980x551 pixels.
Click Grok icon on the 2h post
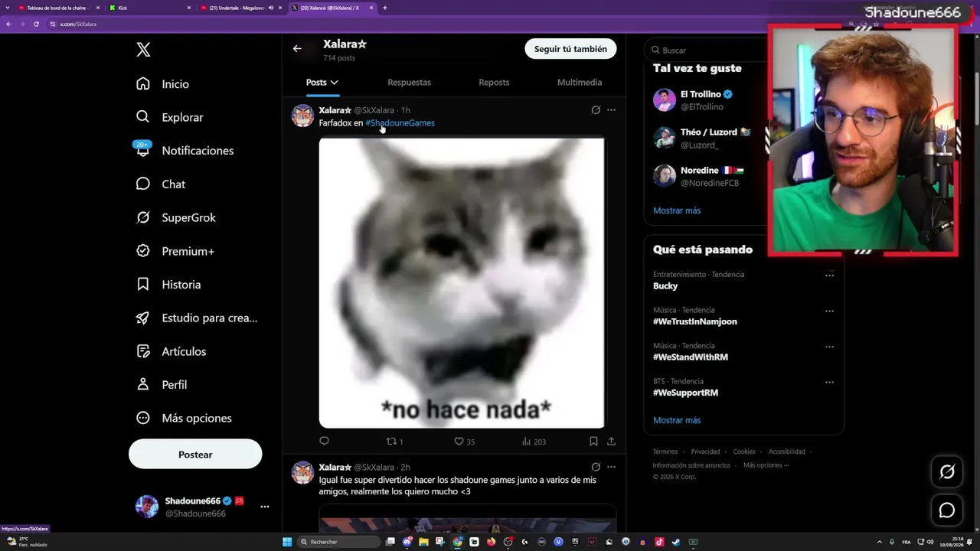click(596, 467)
